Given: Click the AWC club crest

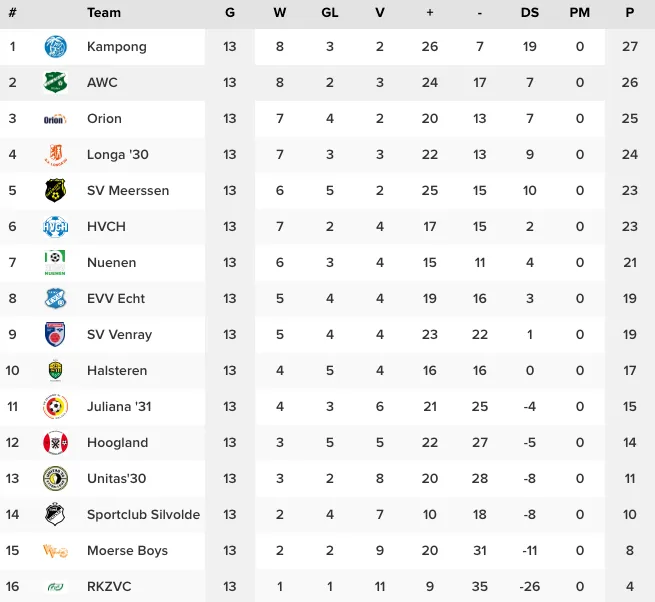Looking at the screenshot, I should pos(55,83).
